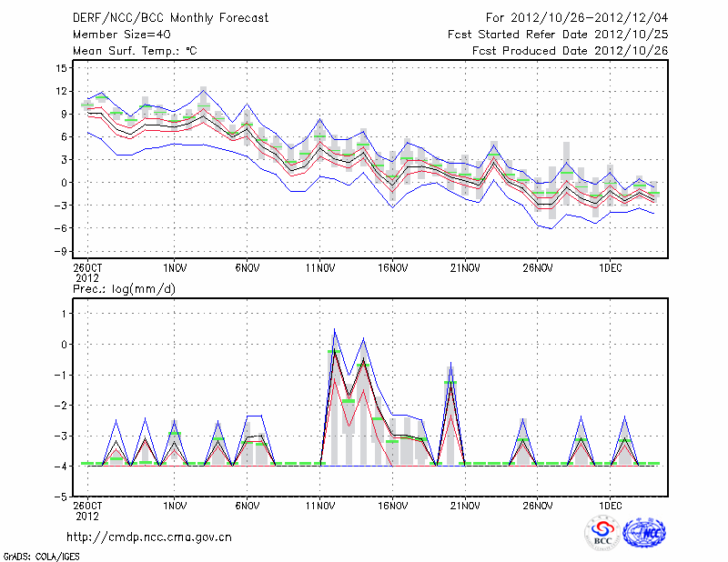The height and width of the screenshot is (562, 728).
Task: Select the Member Size=40 text
Action: pyautogui.click(x=115, y=34)
